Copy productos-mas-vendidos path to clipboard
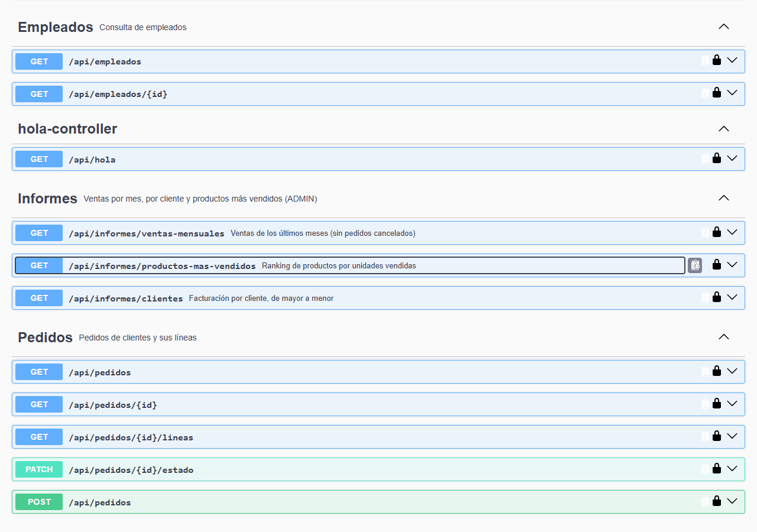Viewport: 757px width, 532px height. click(695, 265)
